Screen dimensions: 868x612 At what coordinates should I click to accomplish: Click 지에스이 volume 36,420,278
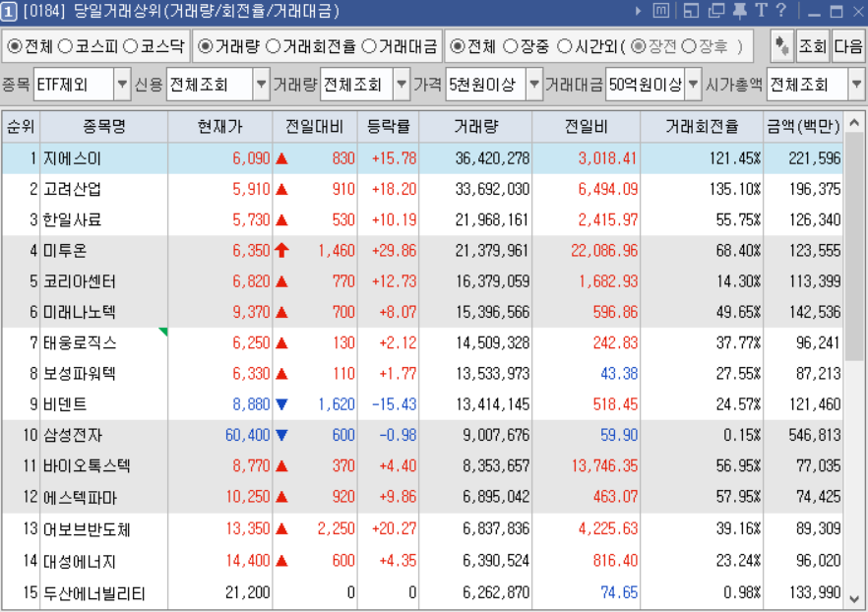(x=493, y=158)
